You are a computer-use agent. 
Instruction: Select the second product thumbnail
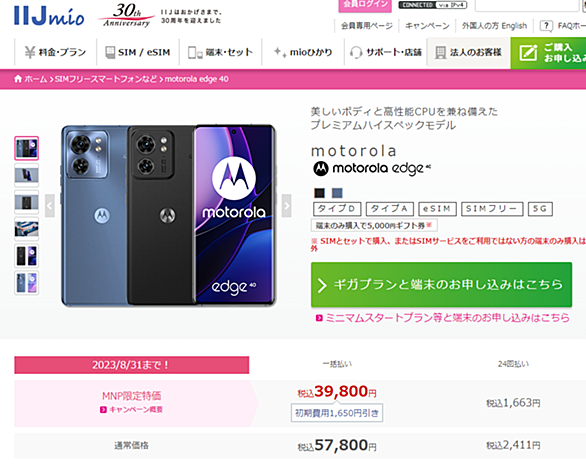pos(27,175)
